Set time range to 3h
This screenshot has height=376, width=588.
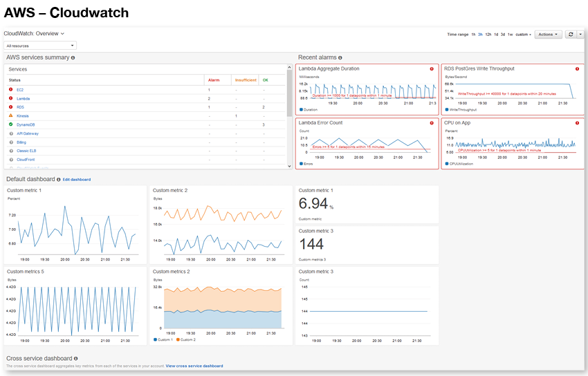click(x=480, y=35)
